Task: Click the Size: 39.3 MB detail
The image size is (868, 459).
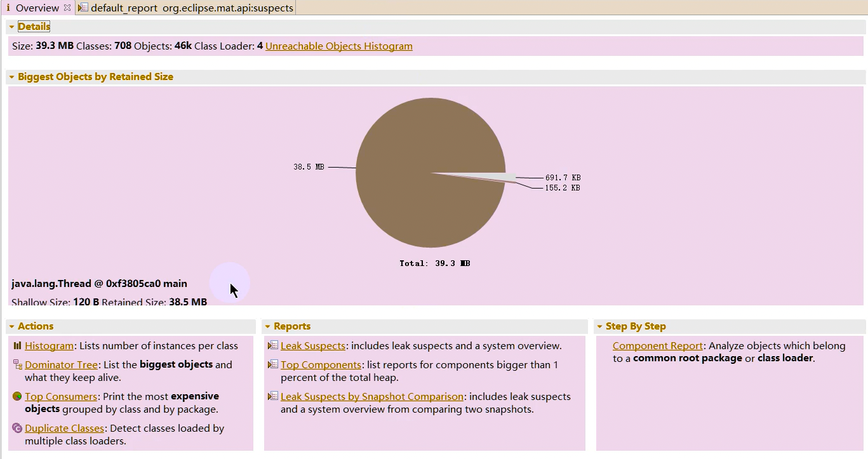Action: tap(43, 46)
